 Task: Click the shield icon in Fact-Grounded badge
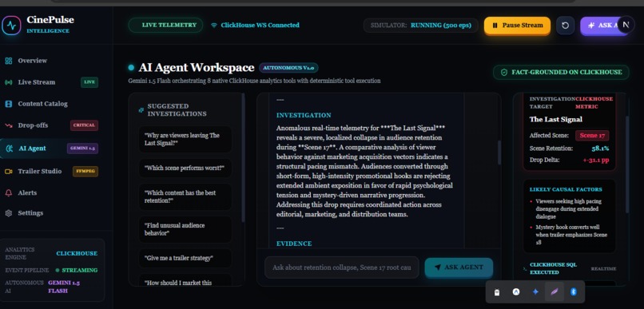pos(504,73)
